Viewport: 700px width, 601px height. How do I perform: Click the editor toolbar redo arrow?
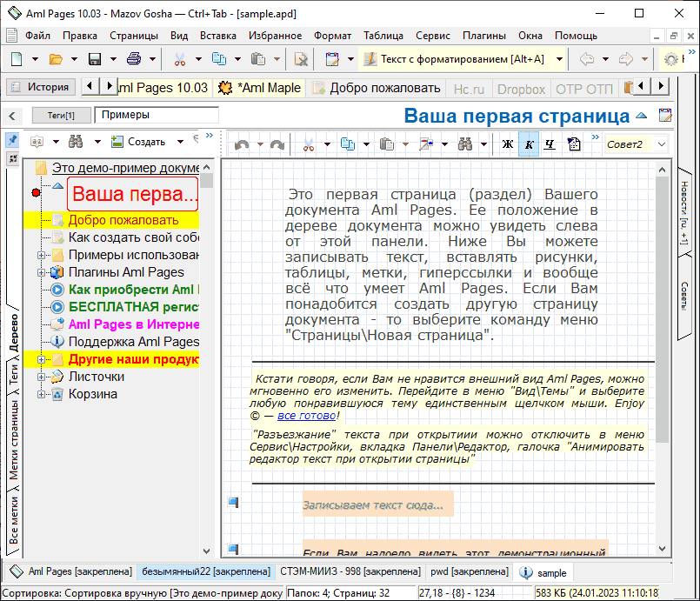277,144
